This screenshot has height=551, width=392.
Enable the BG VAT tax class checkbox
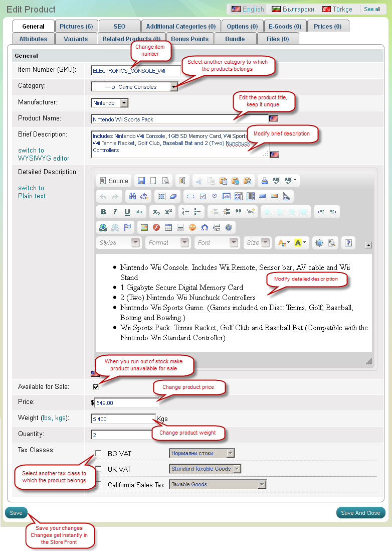(98, 454)
